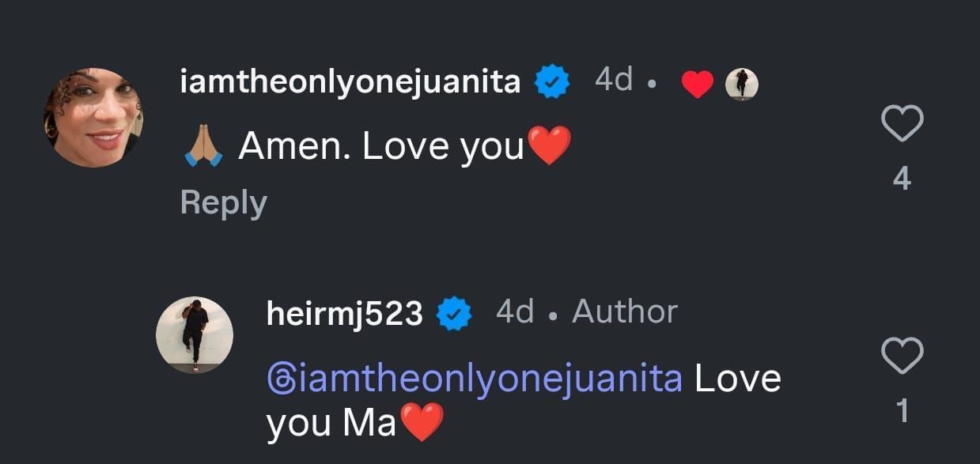Click verified badge next to heirmj523
Screen dimensions: 980x464
click(x=455, y=314)
